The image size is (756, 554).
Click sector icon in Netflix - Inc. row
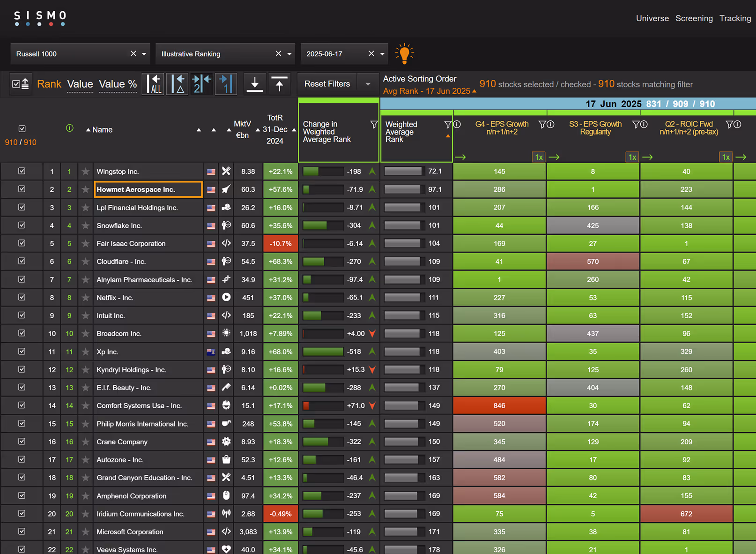click(226, 297)
